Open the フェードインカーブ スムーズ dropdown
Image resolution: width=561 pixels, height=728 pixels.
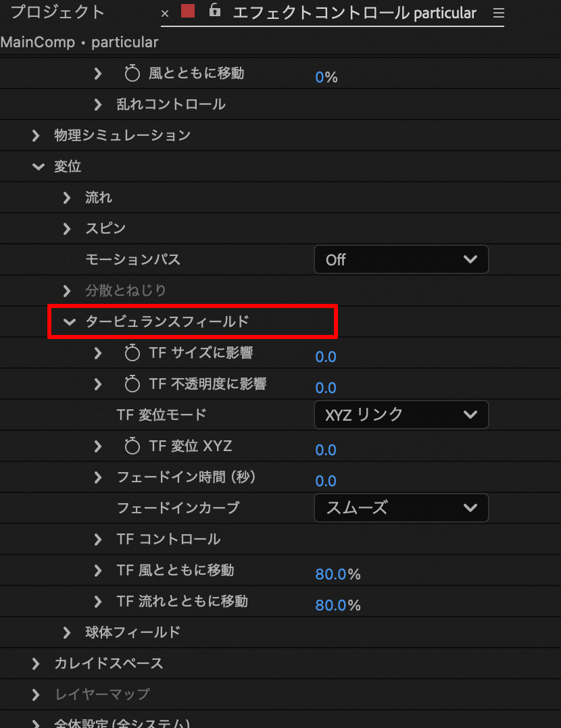pyautogui.click(x=401, y=508)
